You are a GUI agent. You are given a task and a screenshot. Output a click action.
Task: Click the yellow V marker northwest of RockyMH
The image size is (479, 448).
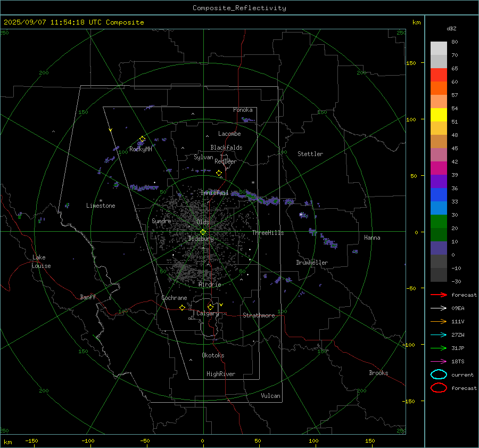[x=111, y=130]
